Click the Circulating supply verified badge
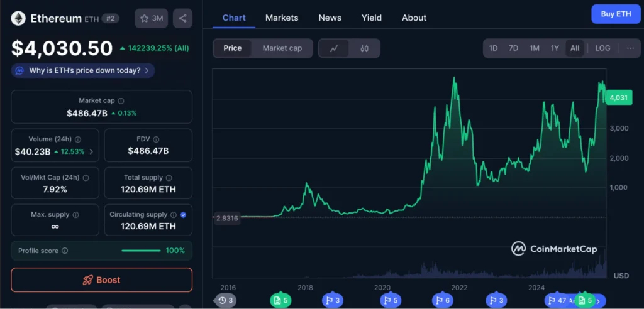The width and height of the screenshot is (644, 309). tap(183, 215)
